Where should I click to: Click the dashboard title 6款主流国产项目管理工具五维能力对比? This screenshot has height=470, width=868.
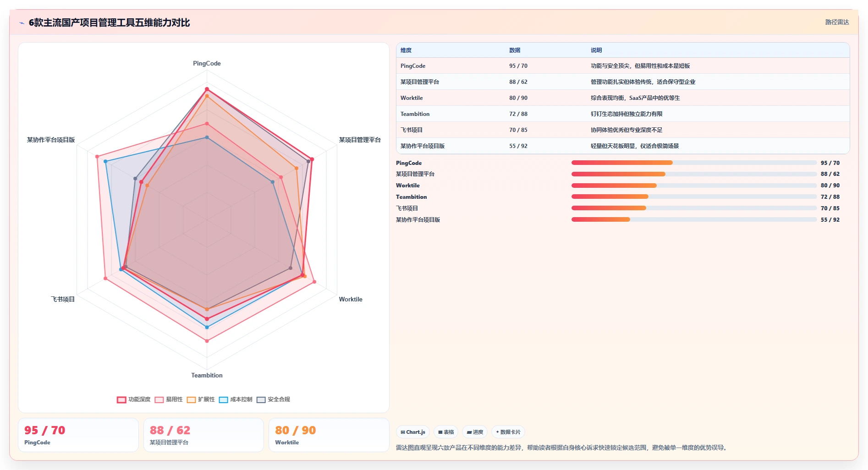(109, 22)
